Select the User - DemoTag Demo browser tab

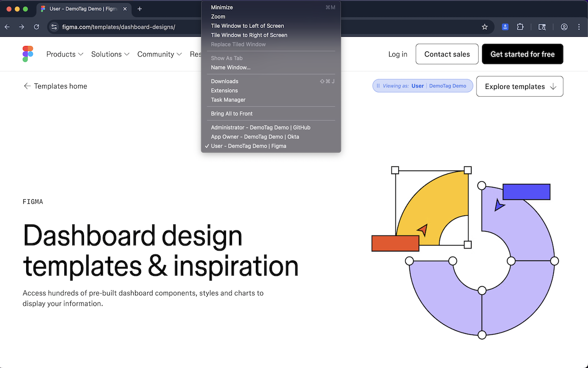[83, 9]
